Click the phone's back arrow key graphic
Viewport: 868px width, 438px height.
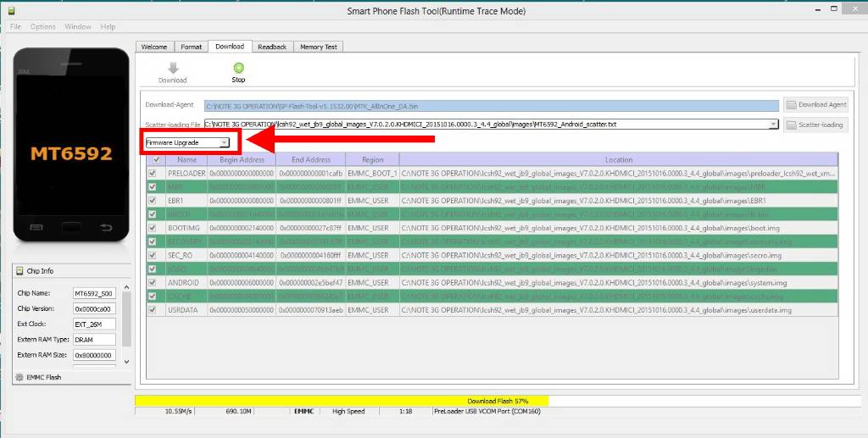pyautogui.click(x=105, y=227)
